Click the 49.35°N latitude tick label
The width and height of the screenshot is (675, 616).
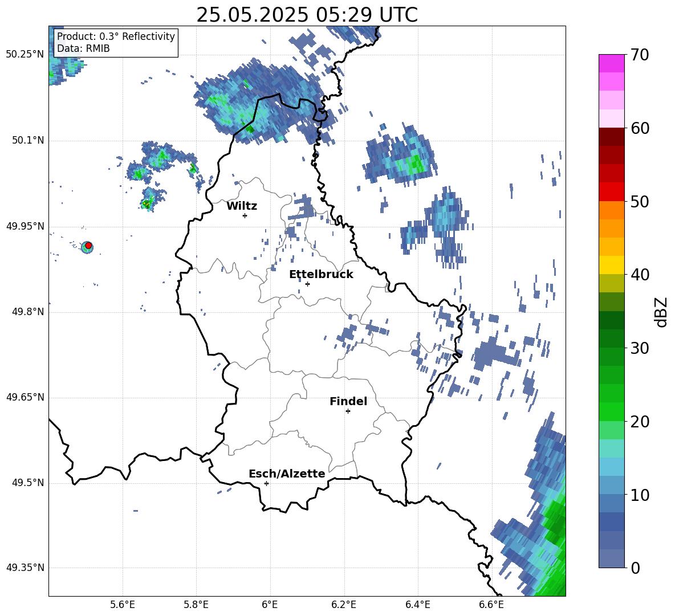[25, 568]
